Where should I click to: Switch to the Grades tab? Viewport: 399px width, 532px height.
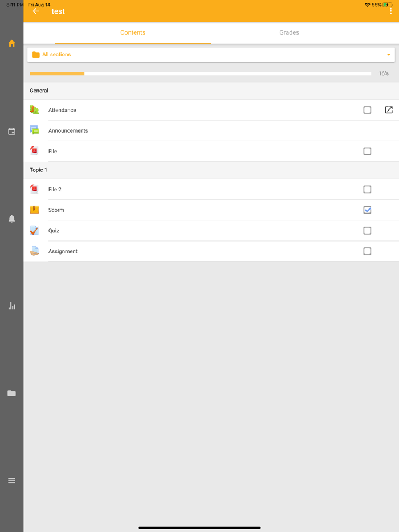[289, 33]
